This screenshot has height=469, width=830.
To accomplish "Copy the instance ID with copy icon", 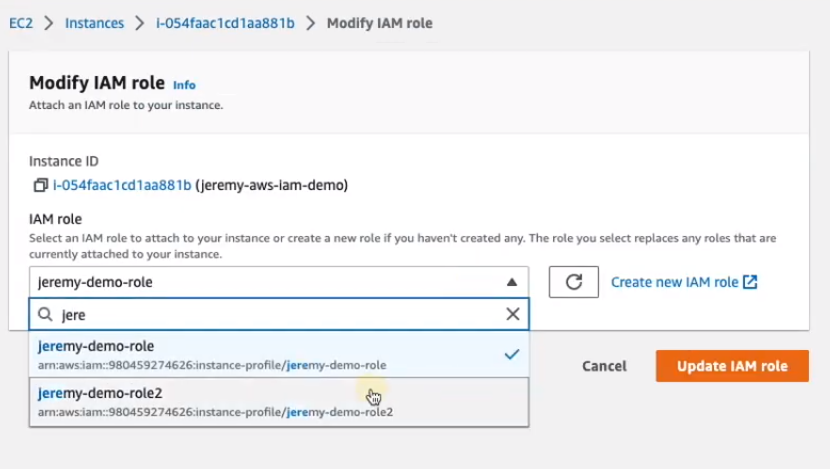I will tap(41, 185).
